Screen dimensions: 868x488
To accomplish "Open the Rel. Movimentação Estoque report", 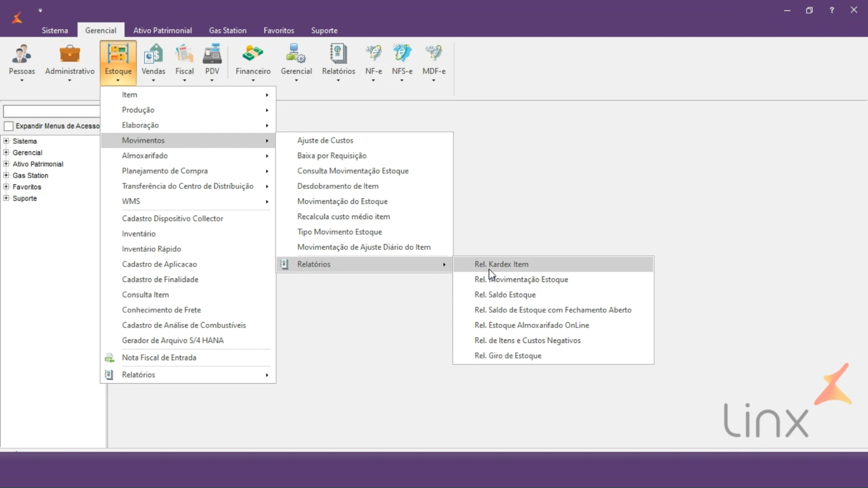I will click(553, 280).
